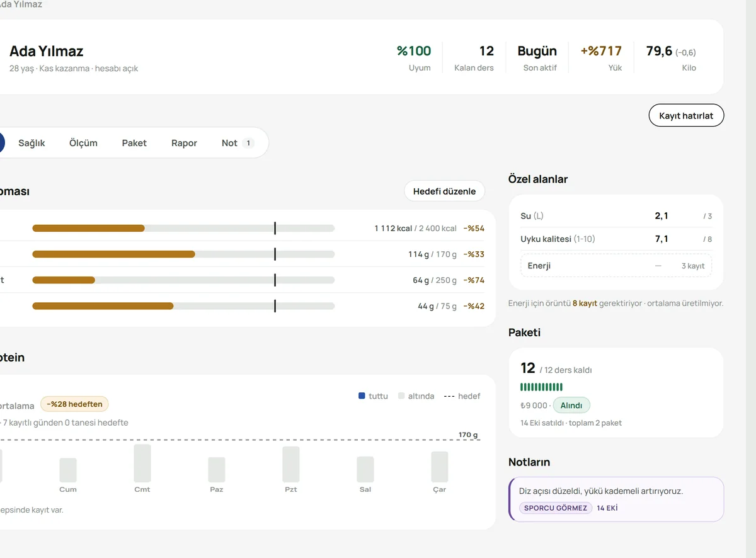Select the Su (L) row
The height and width of the screenshot is (558, 756).
coord(616,216)
